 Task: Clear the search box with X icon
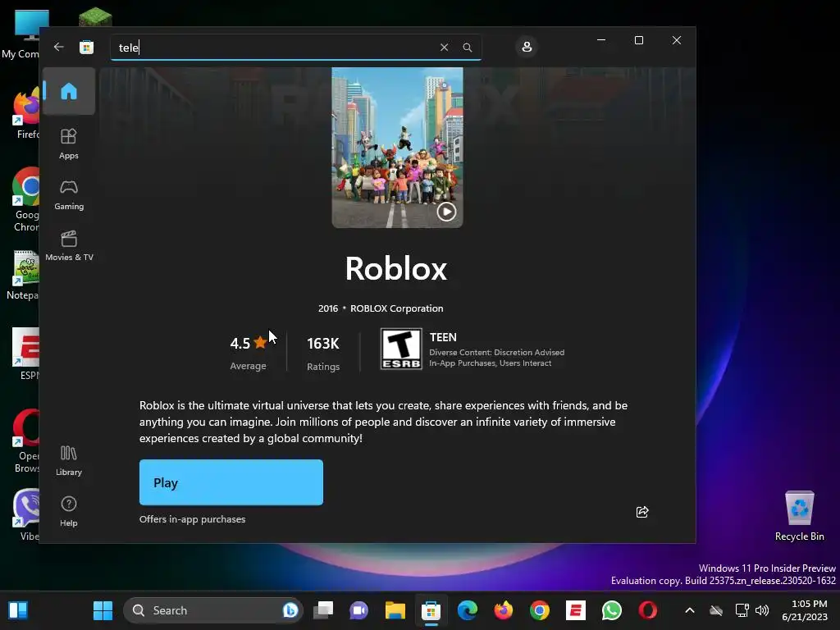click(444, 48)
